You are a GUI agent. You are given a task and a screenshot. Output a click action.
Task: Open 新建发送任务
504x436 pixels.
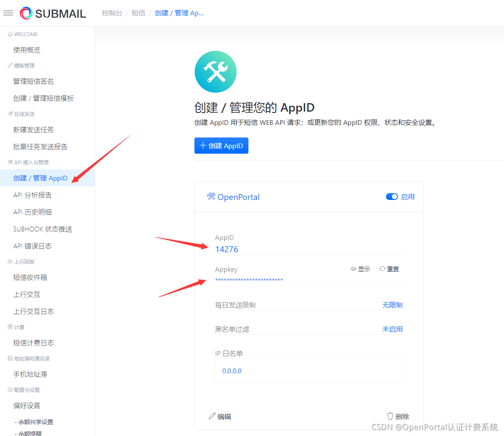tap(34, 130)
